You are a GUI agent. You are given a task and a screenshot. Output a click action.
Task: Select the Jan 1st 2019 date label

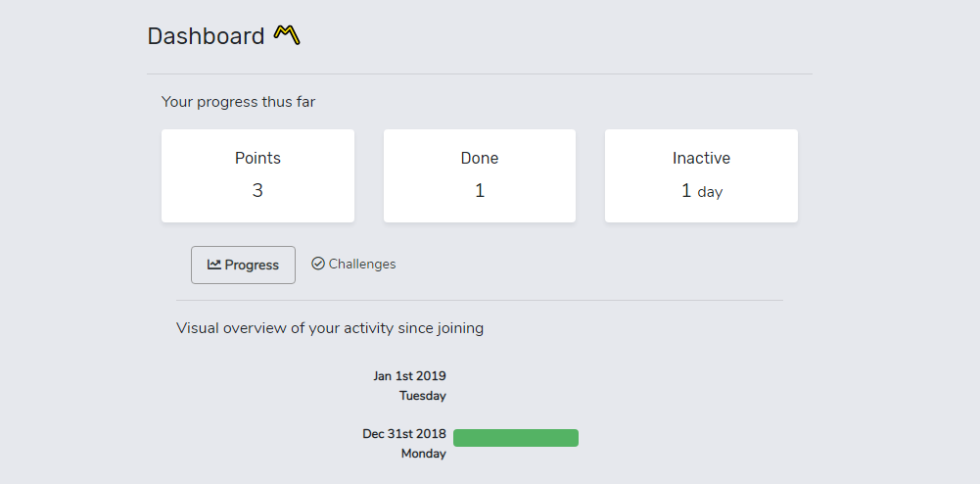coord(409,376)
